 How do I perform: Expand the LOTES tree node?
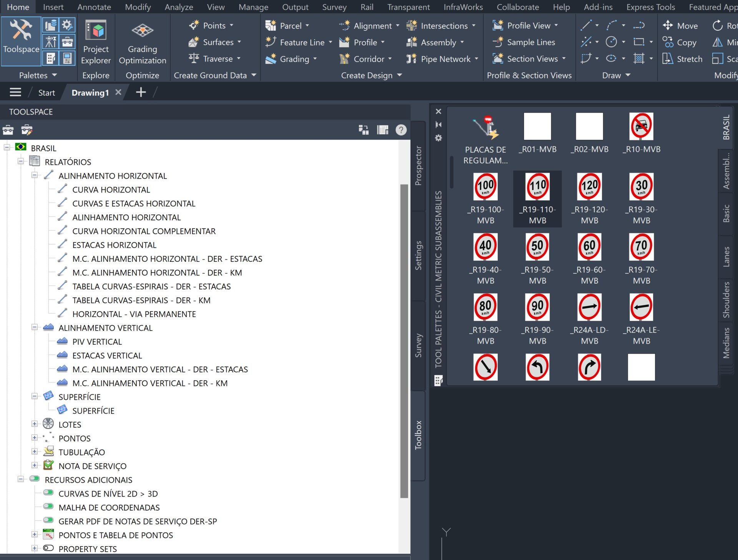pos(35,424)
